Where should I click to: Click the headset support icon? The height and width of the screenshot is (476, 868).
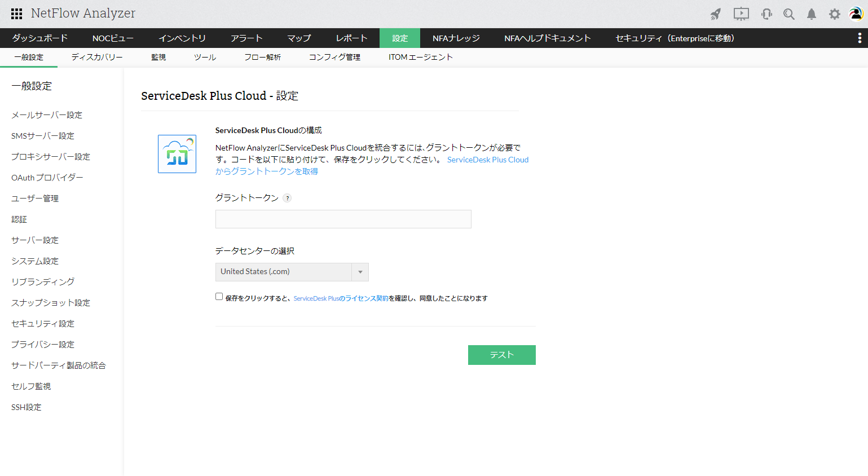pyautogui.click(x=766, y=14)
